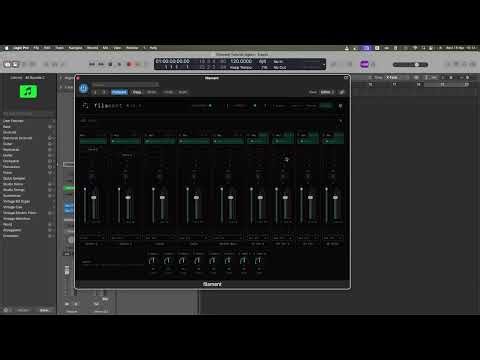Click the Stop transport button
This screenshot has width=480, height=360.
click(110, 64)
